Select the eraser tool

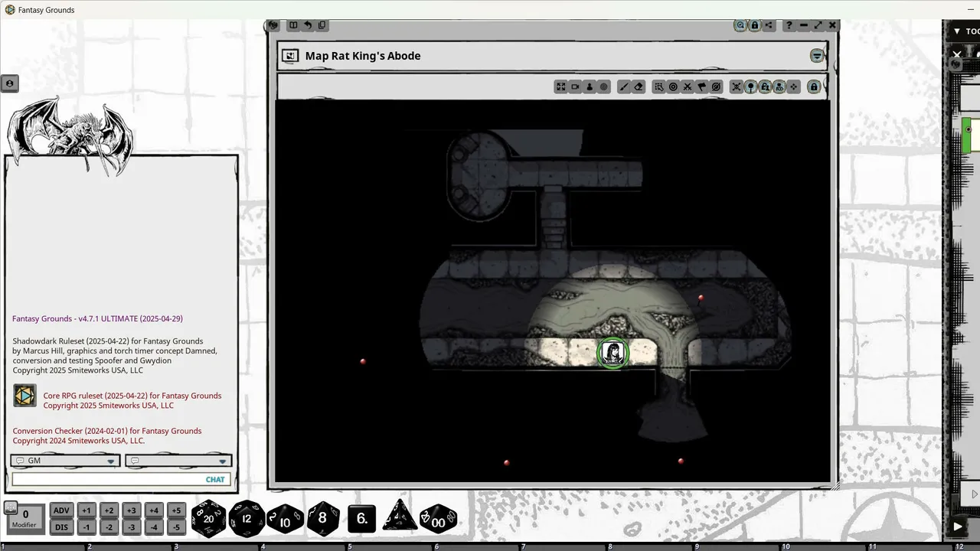coord(639,86)
